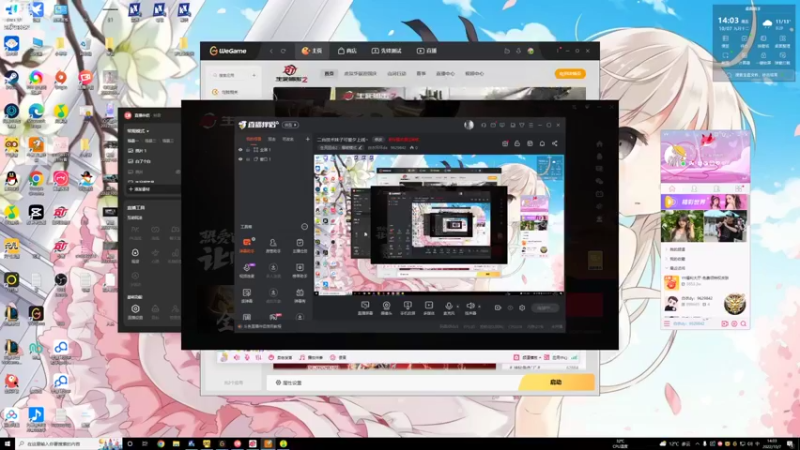Click the split-screen source icon in bottom toolbar

(407, 307)
